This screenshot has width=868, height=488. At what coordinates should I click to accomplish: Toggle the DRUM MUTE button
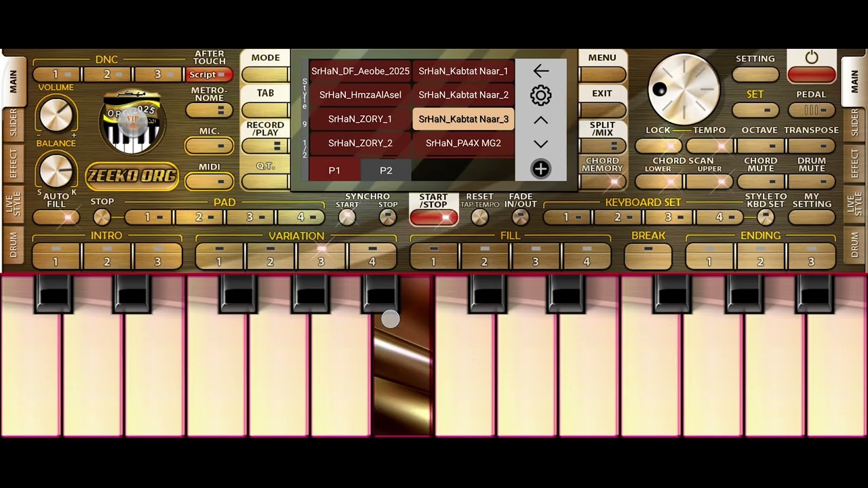[x=812, y=182]
